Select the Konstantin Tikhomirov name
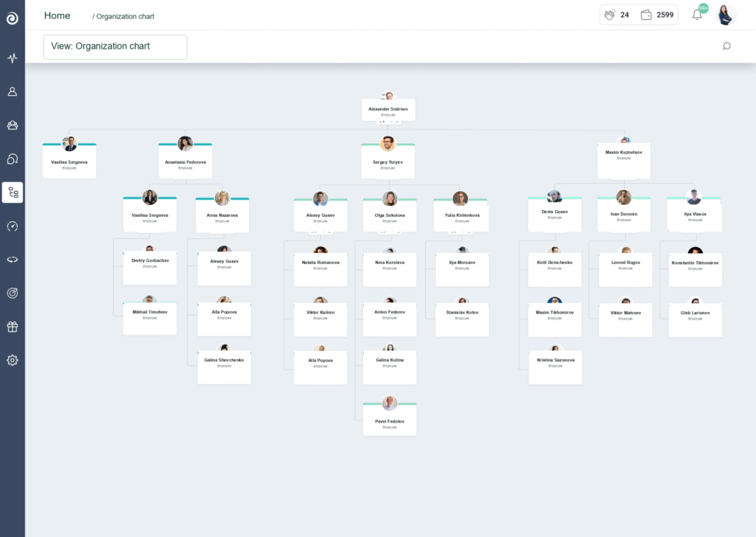 (695, 263)
